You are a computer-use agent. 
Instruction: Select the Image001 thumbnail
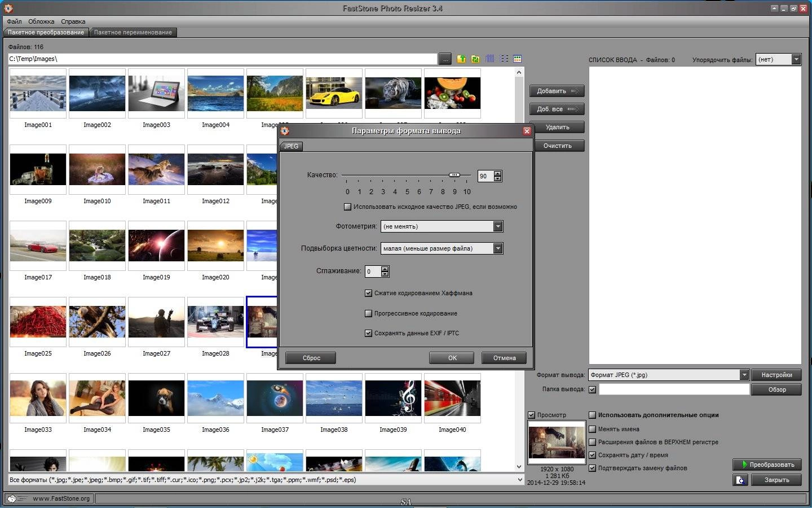click(x=38, y=93)
